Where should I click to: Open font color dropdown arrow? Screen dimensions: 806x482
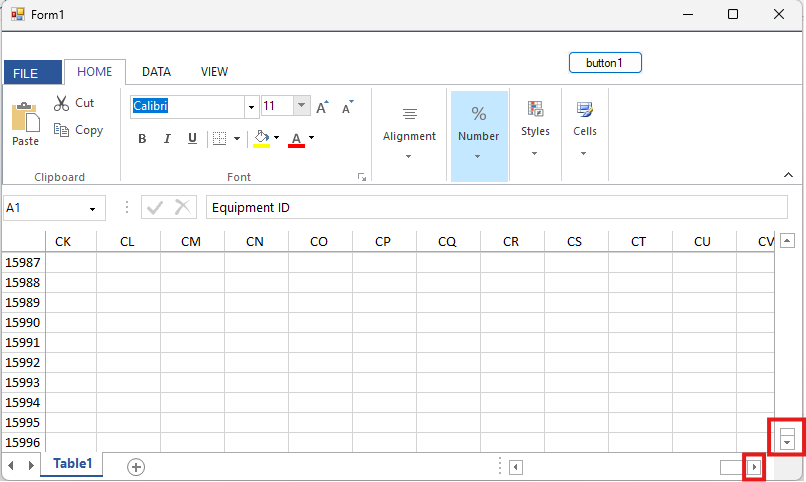coord(312,138)
